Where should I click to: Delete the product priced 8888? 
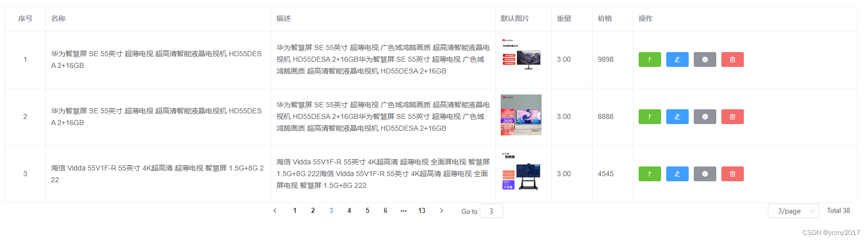pyautogui.click(x=732, y=117)
